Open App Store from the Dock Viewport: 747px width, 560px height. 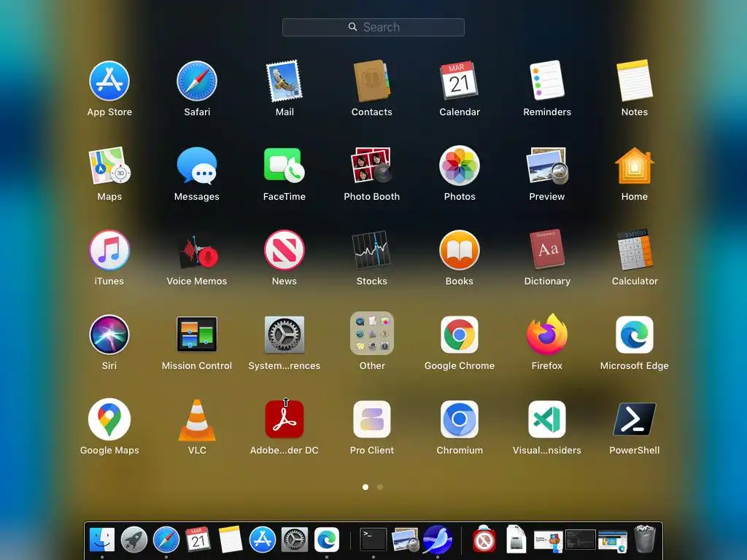(263, 540)
